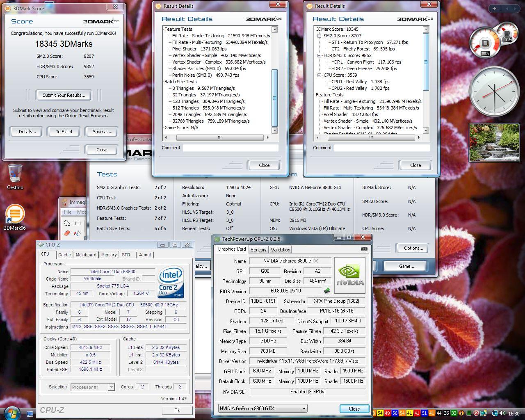The image size is (525, 420).
Task: Select the fill bucket tool in Paint
Action: pyautogui.click(x=78, y=233)
